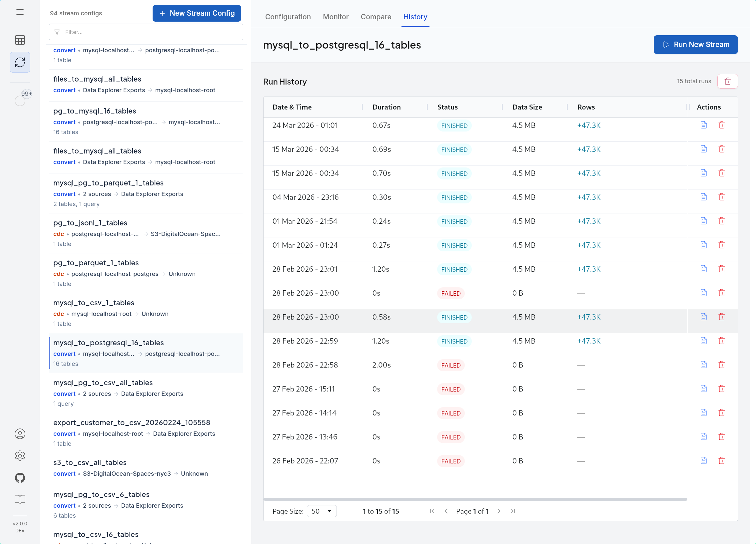View logs for 24 Mar 2026 - 01:01 run
The image size is (756, 544).
[704, 125]
